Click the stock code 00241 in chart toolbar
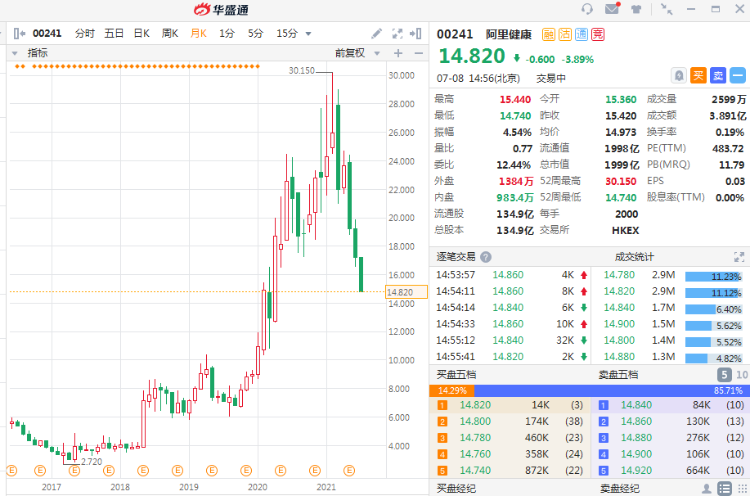750x496 pixels. point(47,33)
